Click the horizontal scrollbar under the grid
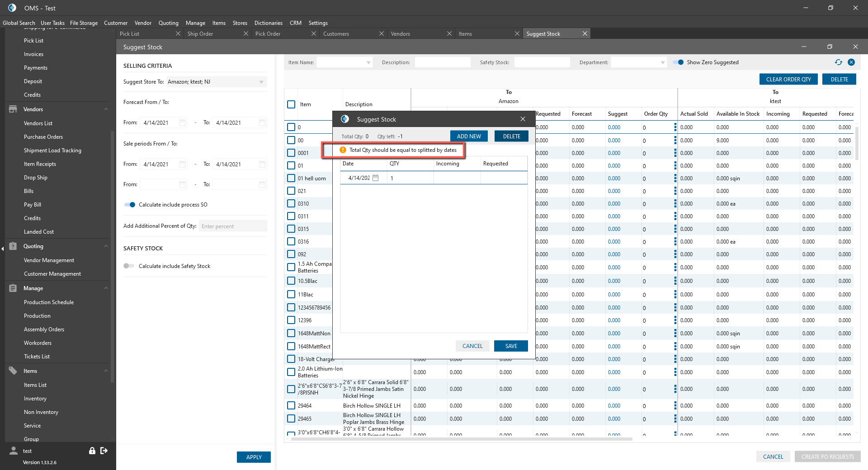 [x=461, y=439]
